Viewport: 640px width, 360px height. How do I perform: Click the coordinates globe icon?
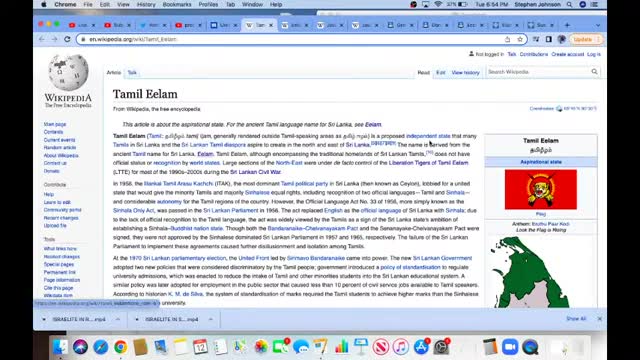pyautogui.click(x=559, y=109)
